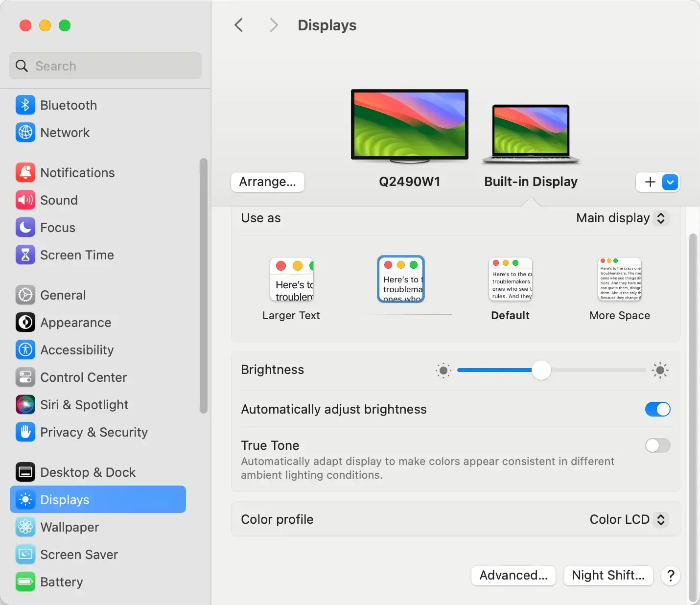Click the Focus moon icon
This screenshot has height=605, width=700.
click(25, 227)
